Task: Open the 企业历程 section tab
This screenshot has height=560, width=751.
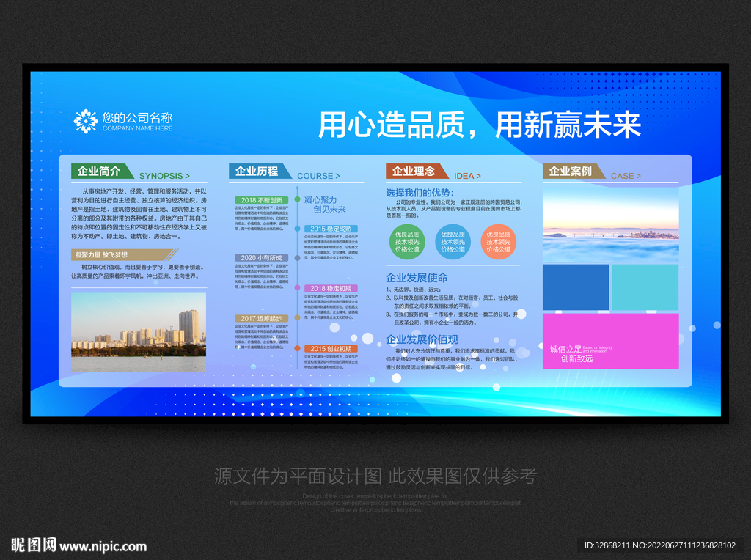Action: pos(260,171)
